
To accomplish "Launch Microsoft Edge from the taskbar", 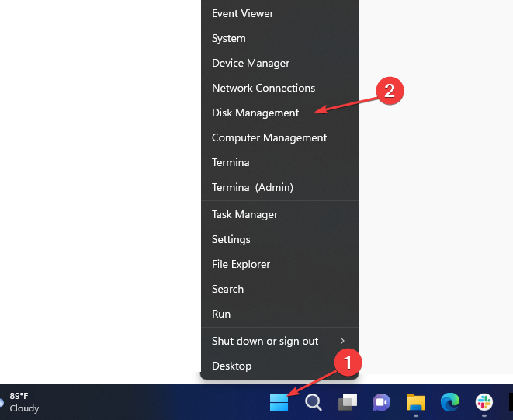I will [450, 402].
